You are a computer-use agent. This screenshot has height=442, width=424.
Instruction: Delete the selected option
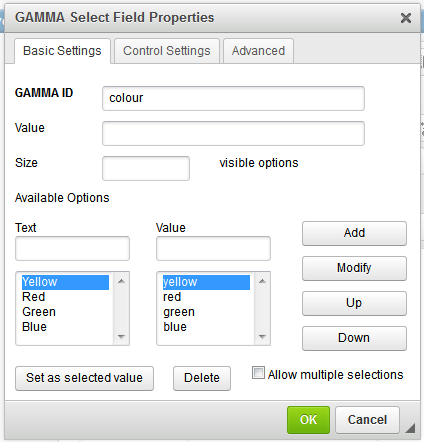tap(202, 378)
